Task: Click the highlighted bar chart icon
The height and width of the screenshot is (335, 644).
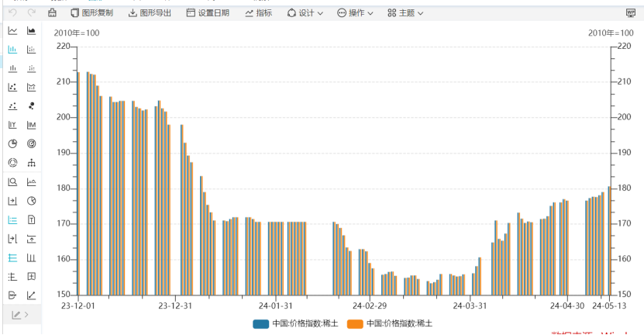Action: 12,50
